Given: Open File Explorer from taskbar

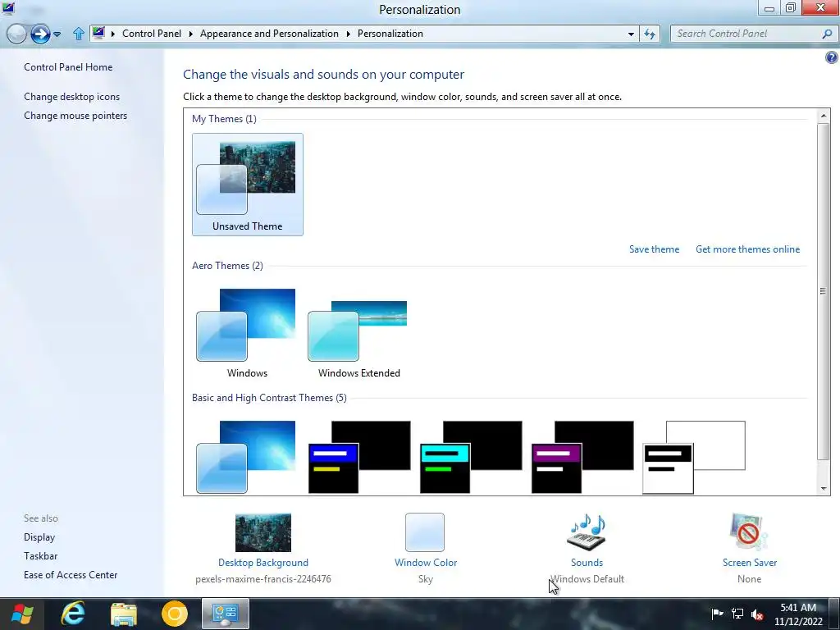Looking at the screenshot, I should coord(124,614).
